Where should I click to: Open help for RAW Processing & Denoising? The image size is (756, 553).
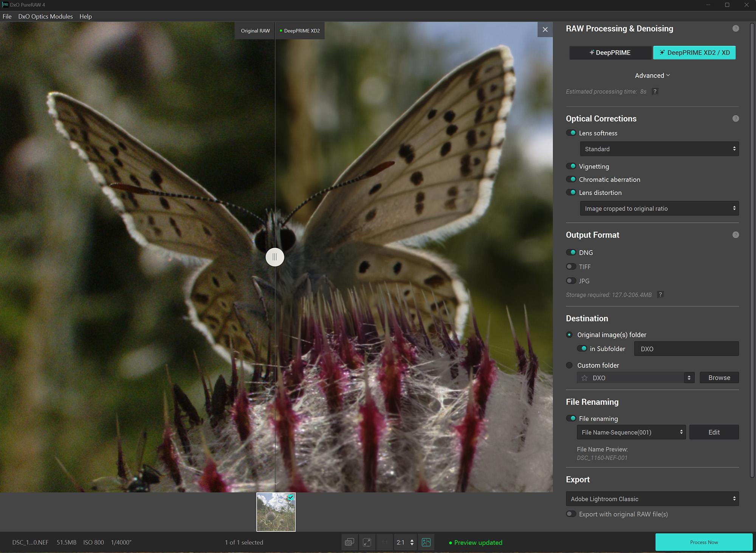pos(736,29)
